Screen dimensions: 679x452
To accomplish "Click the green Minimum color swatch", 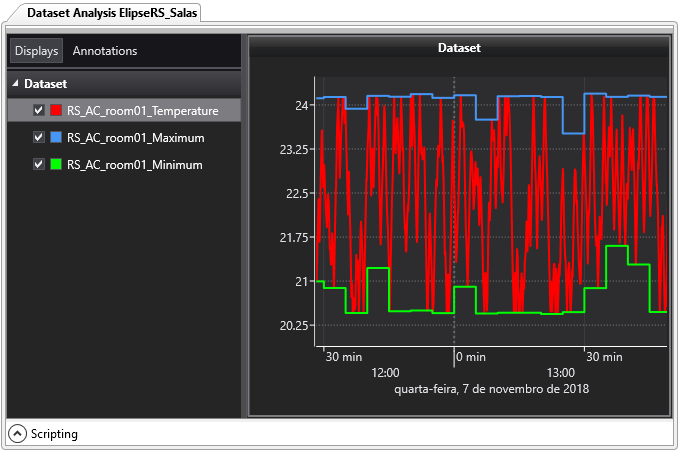I will [56, 164].
